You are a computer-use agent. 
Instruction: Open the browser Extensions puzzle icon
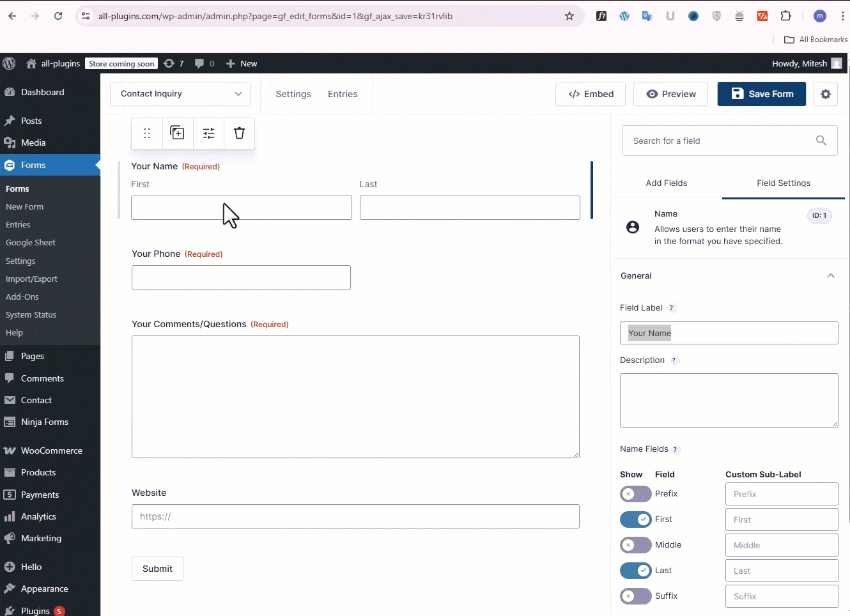[x=786, y=16]
